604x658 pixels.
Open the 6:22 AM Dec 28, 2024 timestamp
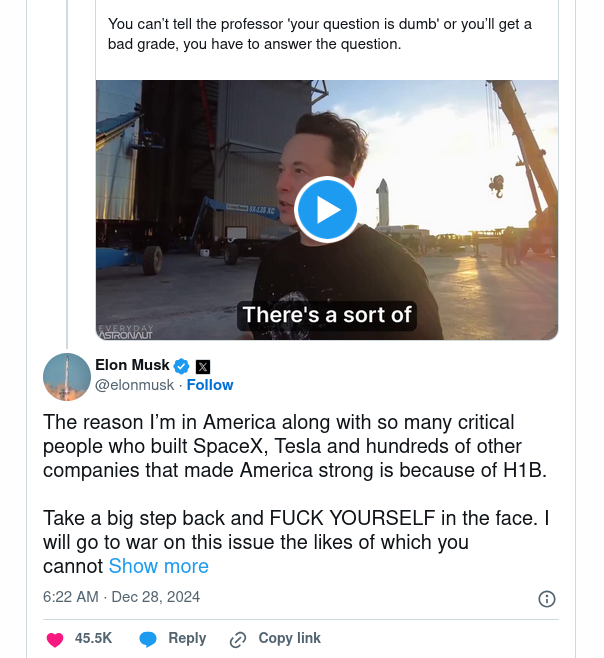click(x=121, y=597)
